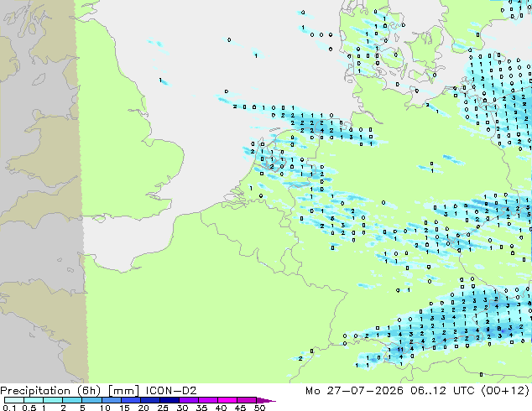Click the '[mm]' unit label
The image size is (532, 411).
123,391
